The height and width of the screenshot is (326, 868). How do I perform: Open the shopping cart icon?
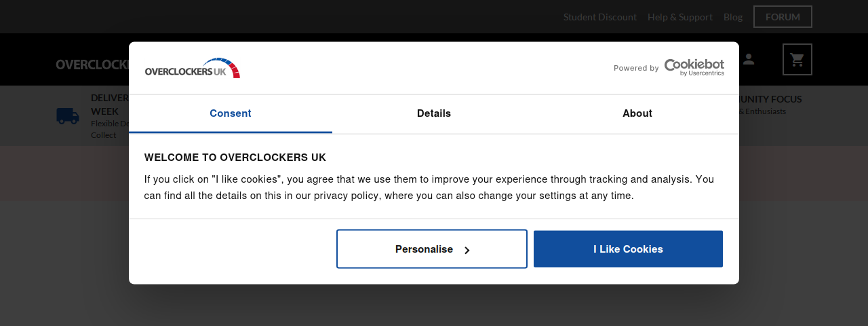(x=797, y=60)
